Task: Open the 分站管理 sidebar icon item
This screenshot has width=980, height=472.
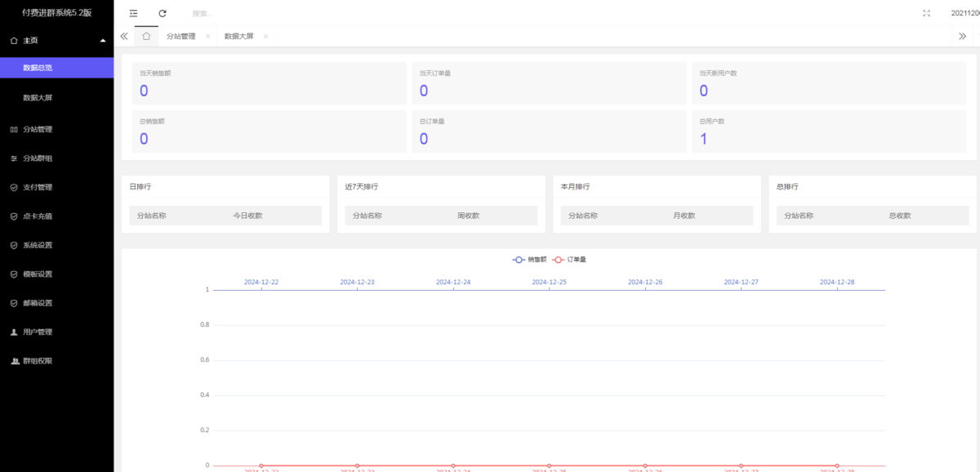Action: [x=56, y=129]
